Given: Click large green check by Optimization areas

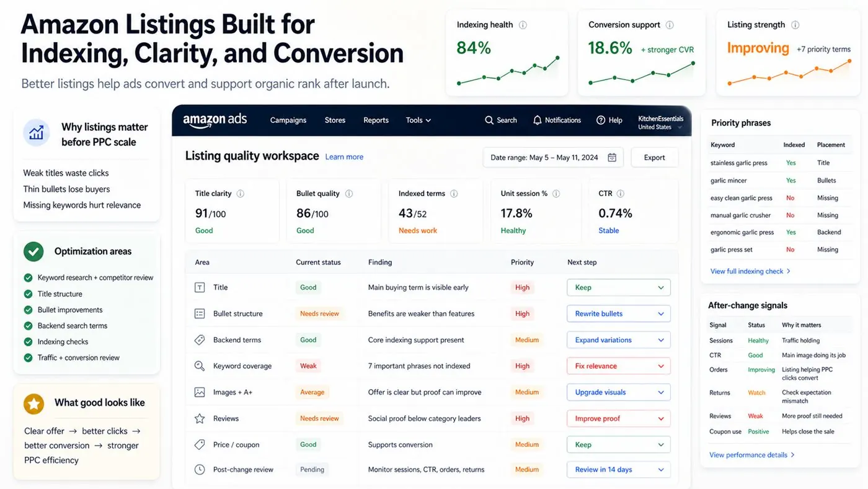Looking at the screenshot, I should pos(33,251).
